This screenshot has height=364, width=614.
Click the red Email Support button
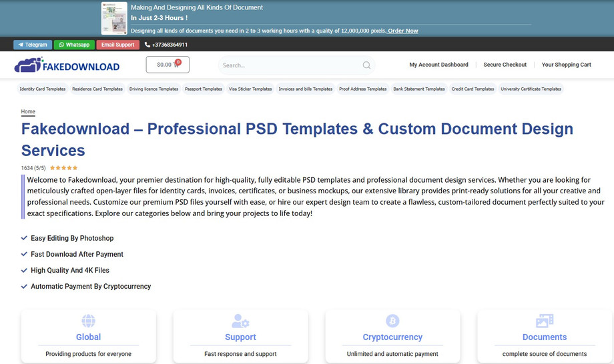(118, 45)
